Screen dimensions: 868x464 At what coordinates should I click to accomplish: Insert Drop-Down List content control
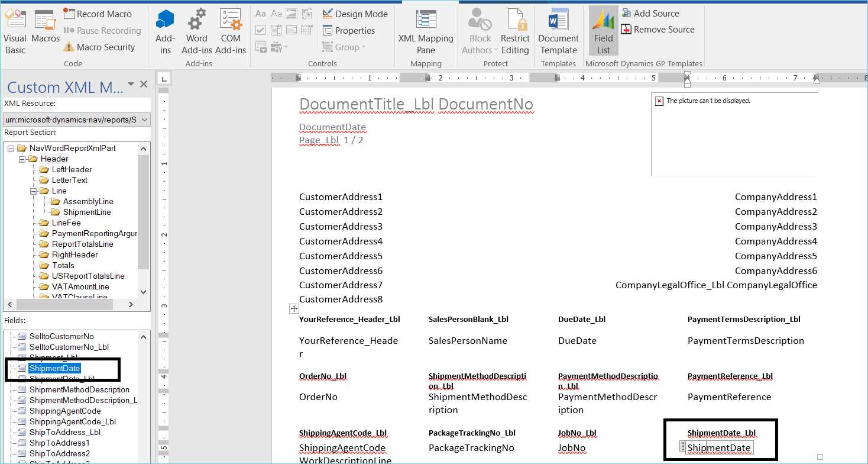292,30
